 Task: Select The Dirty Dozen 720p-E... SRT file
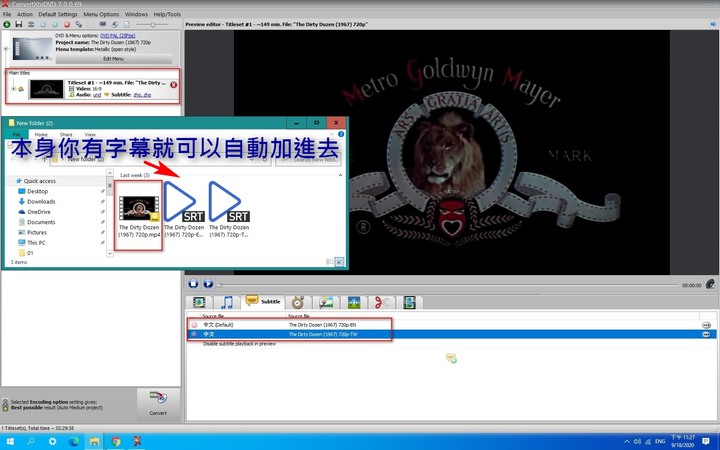coord(184,210)
